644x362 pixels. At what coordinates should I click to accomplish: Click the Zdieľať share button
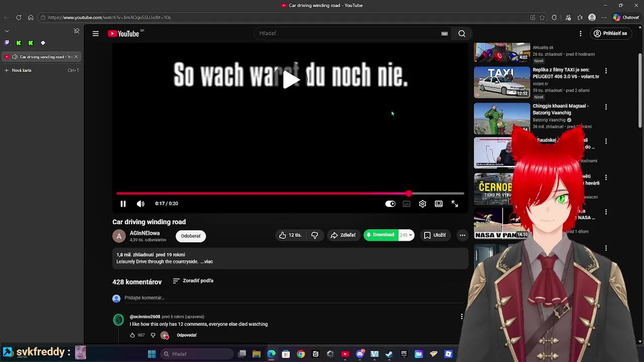point(343,235)
